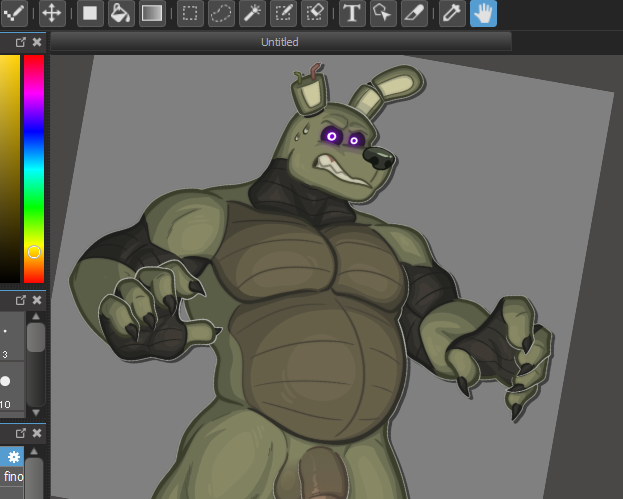Select the Select Pen tool
The width and height of the screenshot is (623, 499).
coord(283,13)
